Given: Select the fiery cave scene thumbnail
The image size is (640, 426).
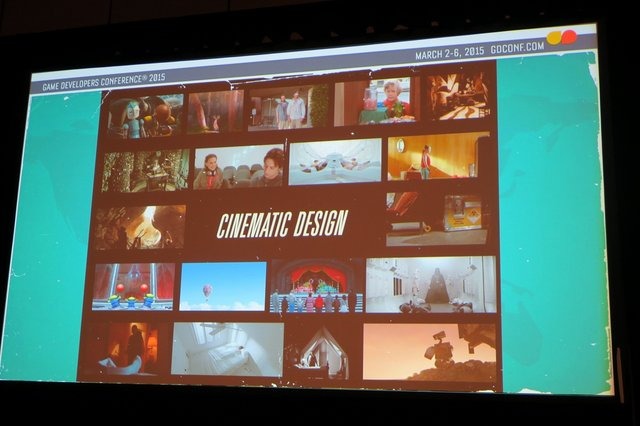Looking at the screenshot, I should point(140,227).
